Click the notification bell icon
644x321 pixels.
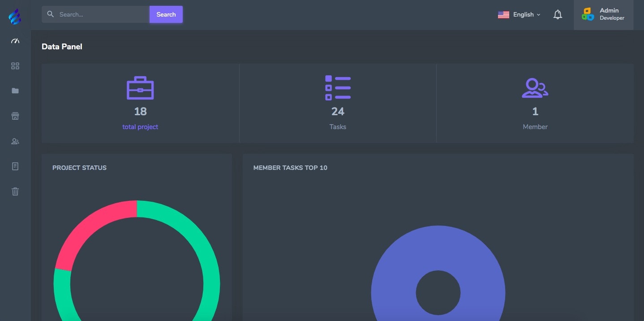[x=558, y=14]
